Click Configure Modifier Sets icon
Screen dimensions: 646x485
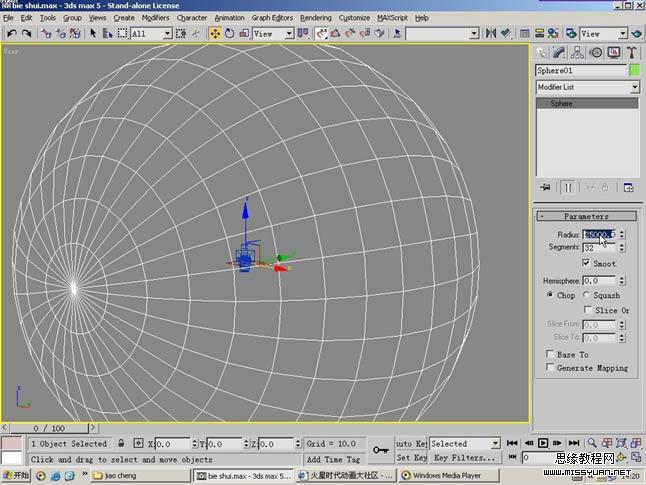tap(629, 187)
